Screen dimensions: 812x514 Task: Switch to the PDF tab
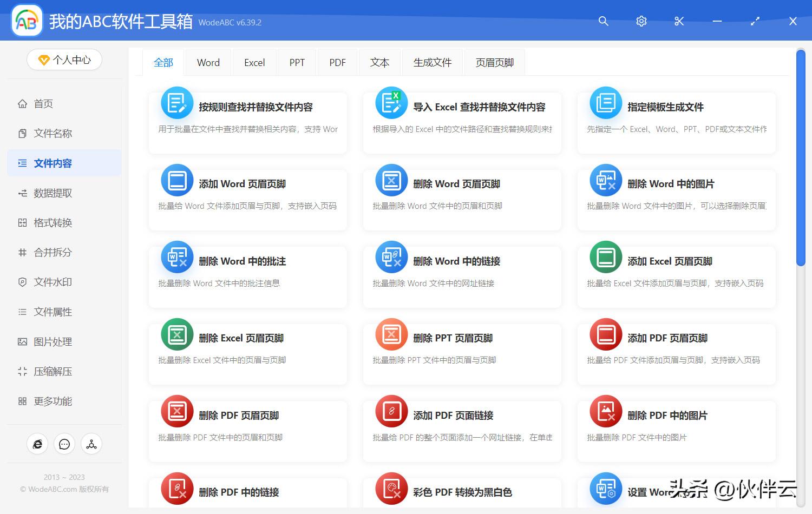[337, 62]
